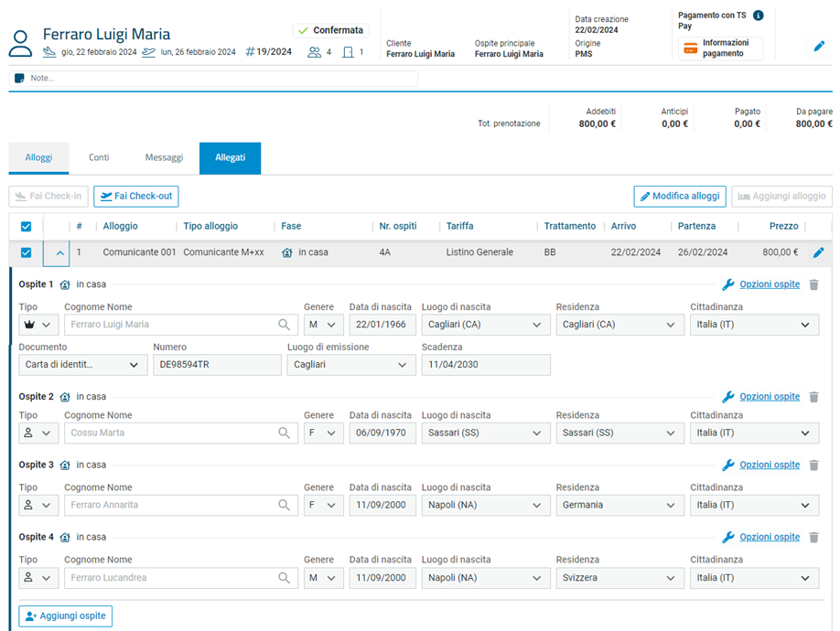Open Tipo dropdown with crown for Ospite 1
The width and height of the screenshot is (840, 631).
coord(38,325)
